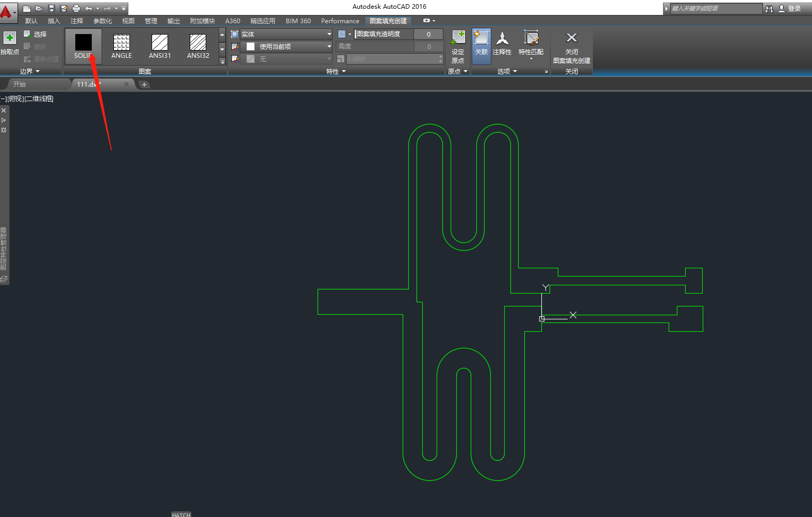Expand the 选项 panel dropdown
Viewport: 812px width, 517px height.
(507, 71)
